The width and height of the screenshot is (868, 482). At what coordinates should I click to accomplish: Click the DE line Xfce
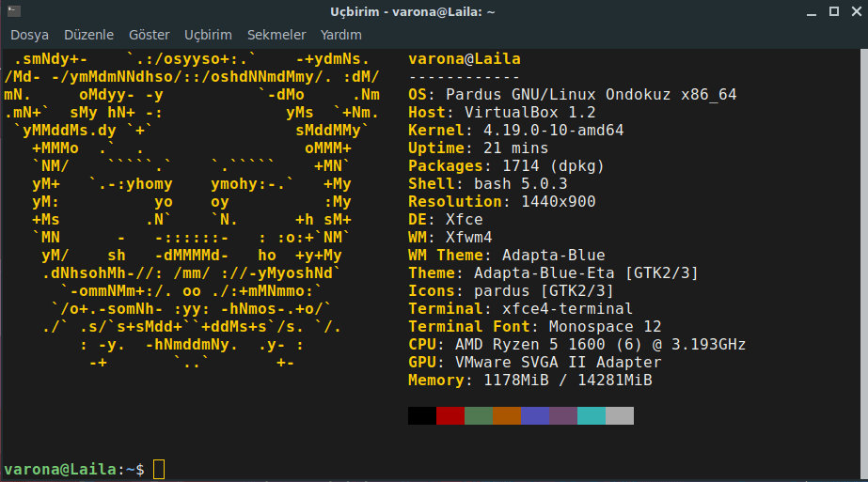[445, 219]
